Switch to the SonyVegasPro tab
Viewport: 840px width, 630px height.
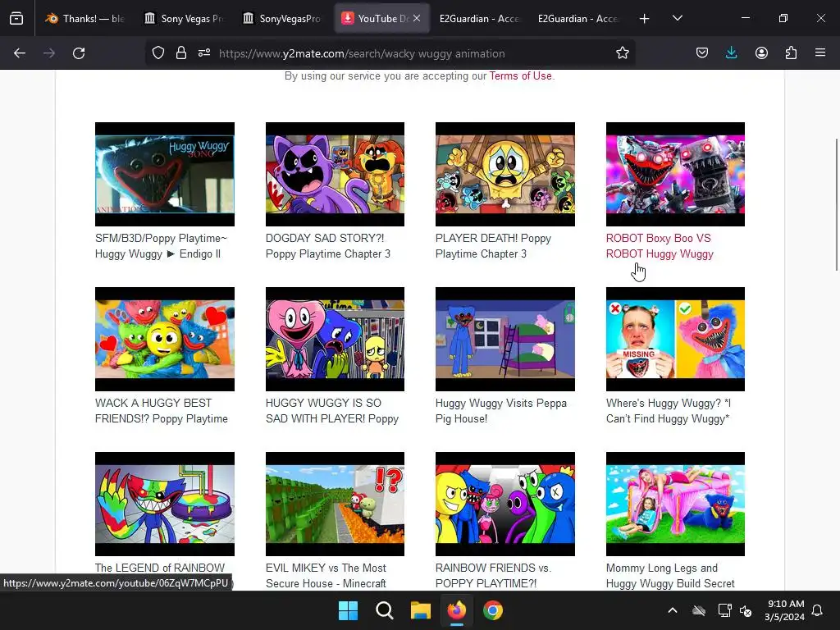pos(283,19)
